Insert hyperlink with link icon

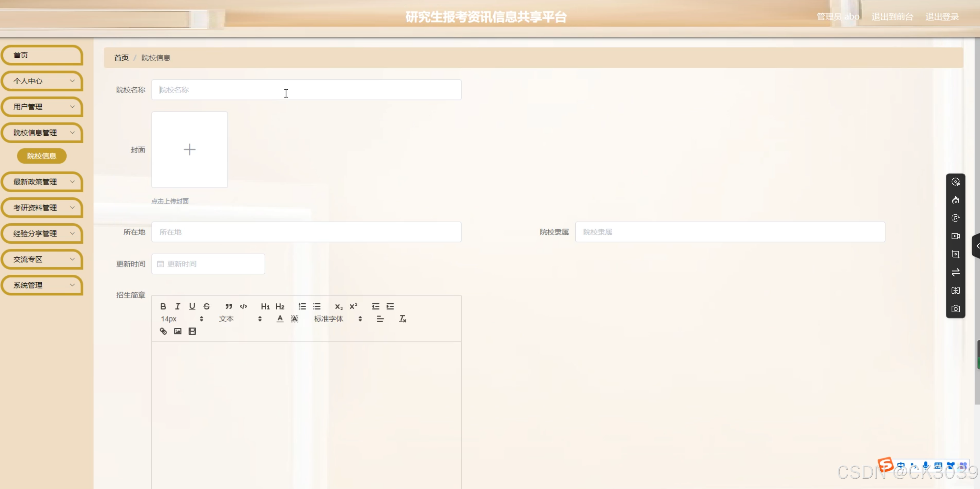(163, 331)
